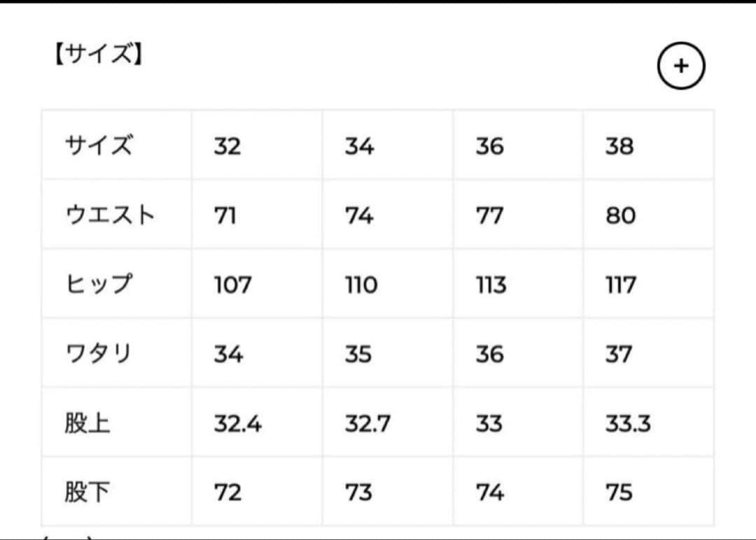Select the 股下 value 75

click(x=619, y=492)
